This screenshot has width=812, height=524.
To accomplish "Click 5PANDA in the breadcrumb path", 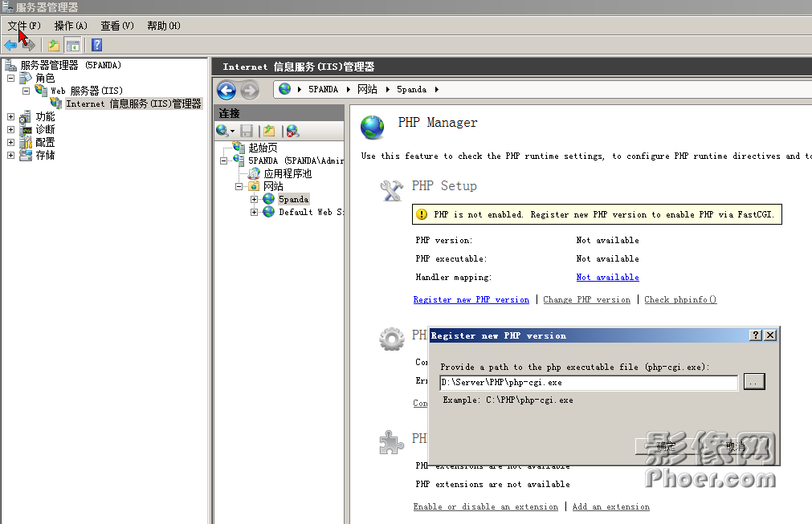I will click(x=323, y=90).
